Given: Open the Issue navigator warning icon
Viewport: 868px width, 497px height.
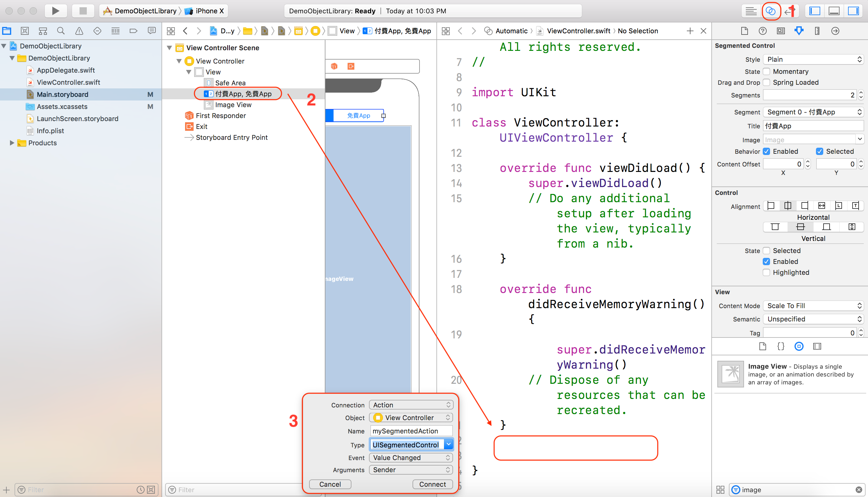Looking at the screenshot, I should click(x=79, y=31).
